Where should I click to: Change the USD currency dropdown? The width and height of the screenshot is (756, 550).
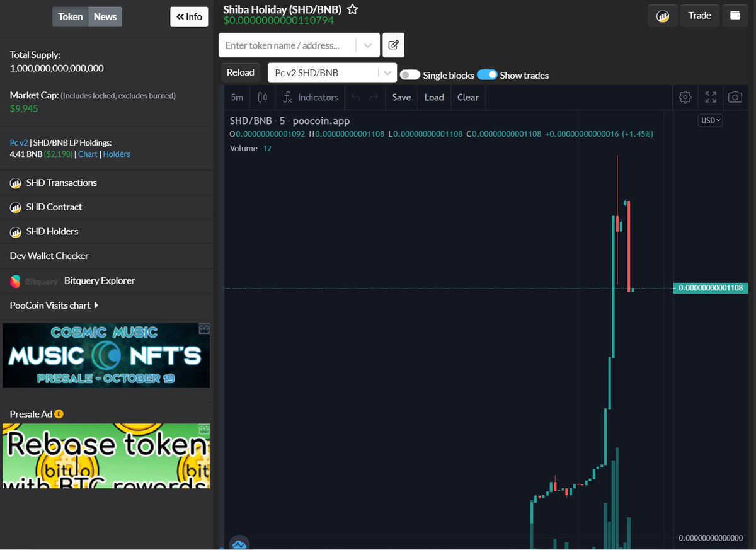click(x=710, y=120)
